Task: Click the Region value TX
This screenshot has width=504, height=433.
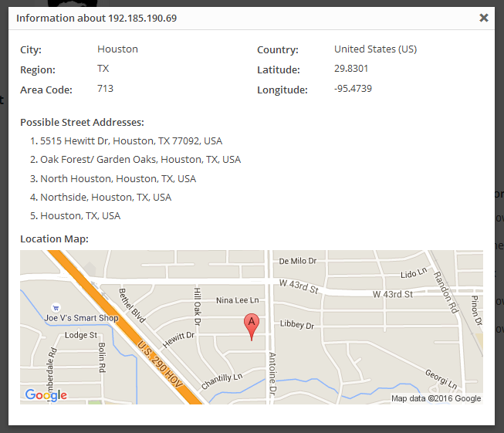Action: point(103,69)
